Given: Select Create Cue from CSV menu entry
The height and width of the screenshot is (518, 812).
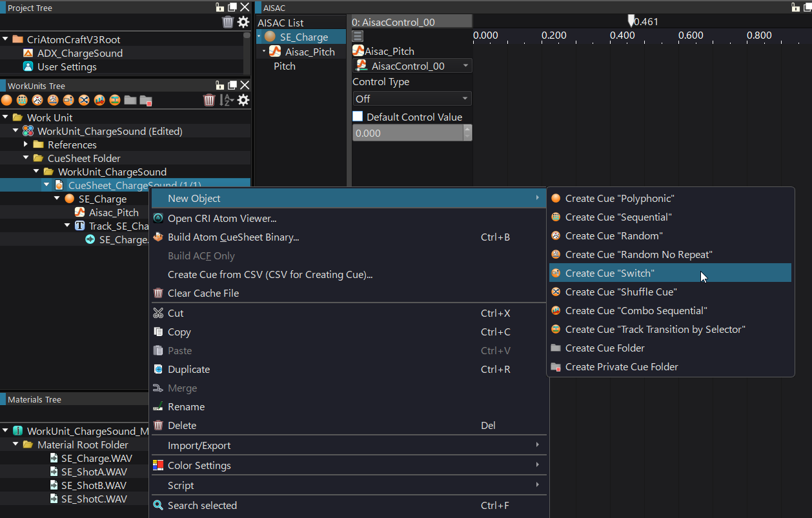Looking at the screenshot, I should coord(349,275).
